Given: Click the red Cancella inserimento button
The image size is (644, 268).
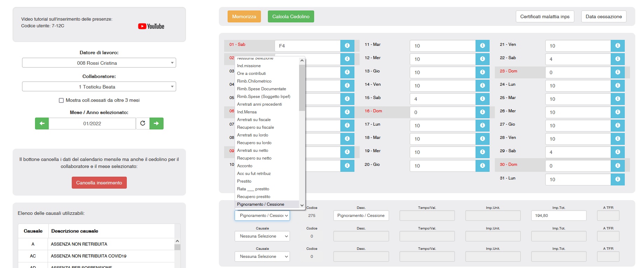Looking at the screenshot, I should point(99,183).
